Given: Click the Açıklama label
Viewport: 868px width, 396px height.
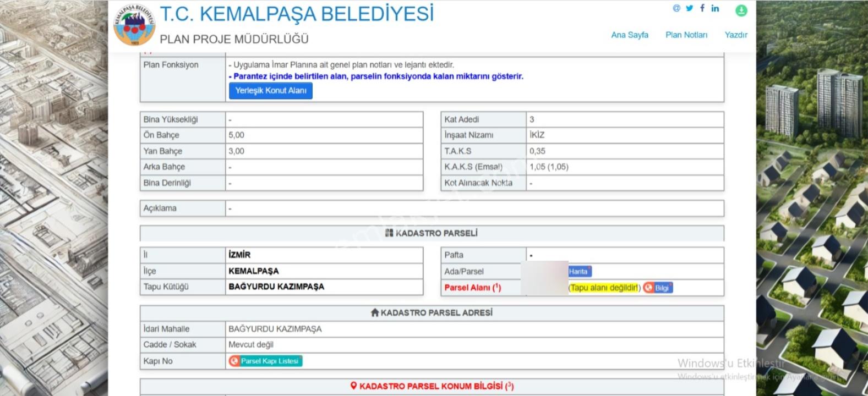Looking at the screenshot, I should [160, 208].
